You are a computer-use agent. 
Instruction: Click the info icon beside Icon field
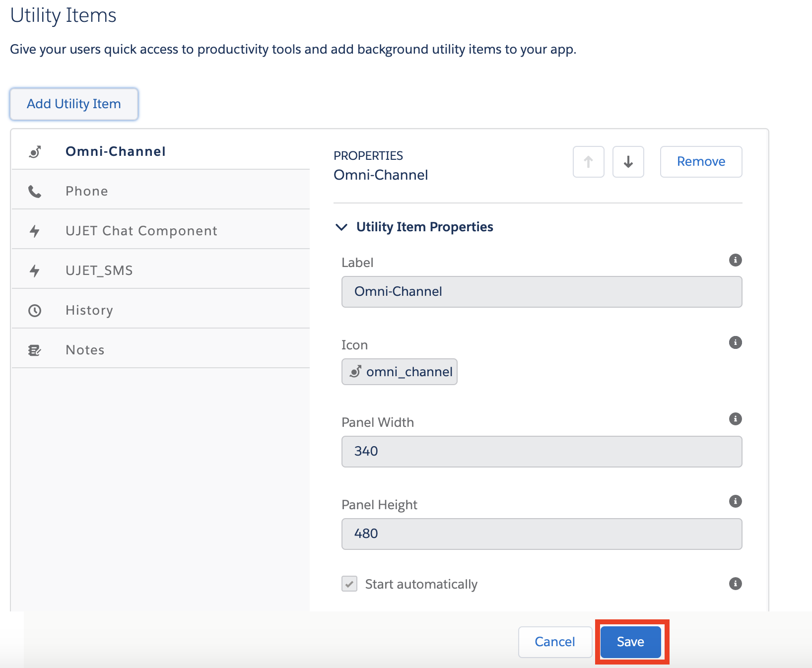coord(735,342)
